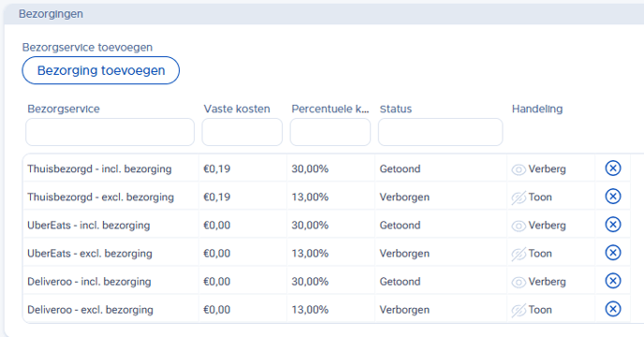The height and width of the screenshot is (337, 644).
Task: Delete UberEats incl. bezorging entry
Action: [x=613, y=225]
